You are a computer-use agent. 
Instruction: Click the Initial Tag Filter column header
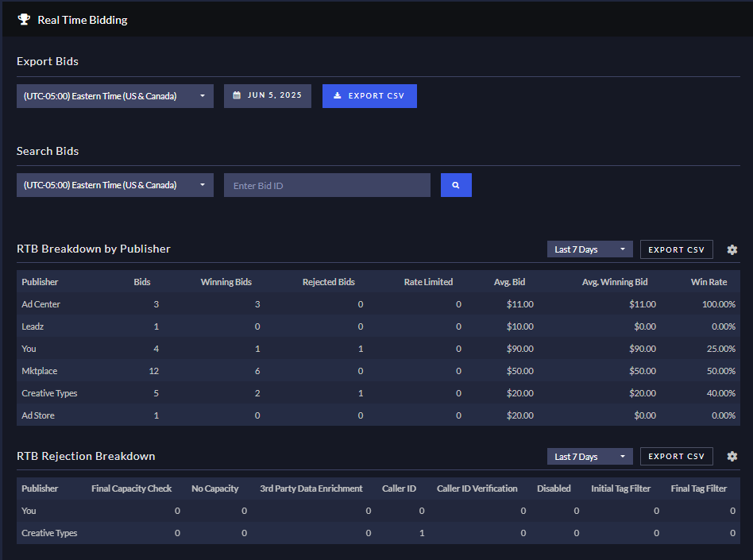tap(620, 489)
